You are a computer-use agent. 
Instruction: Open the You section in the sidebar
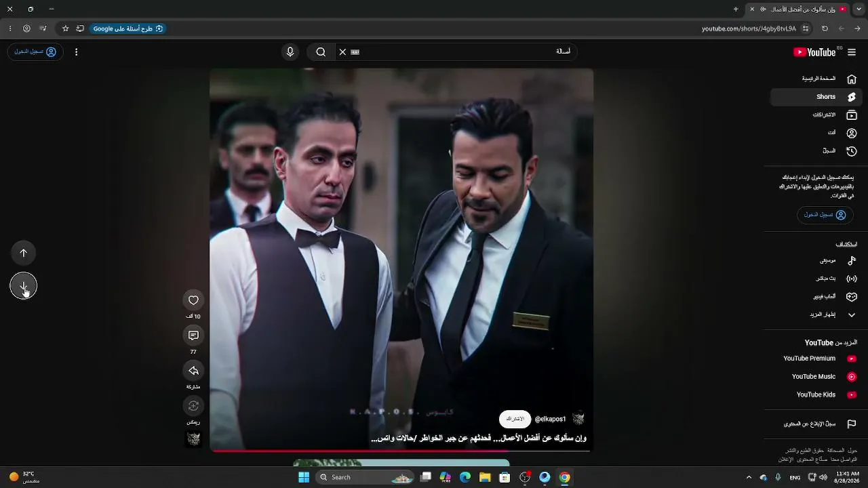coord(816,133)
